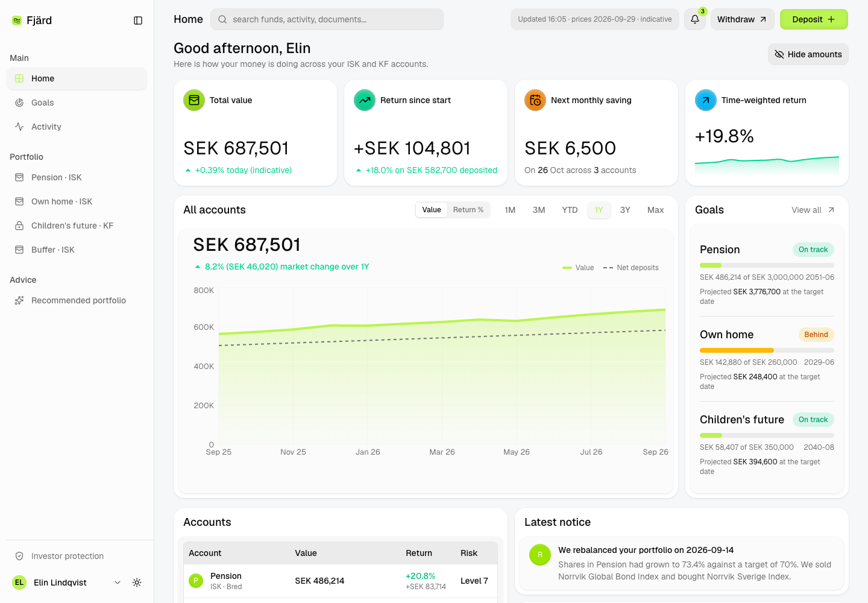The image size is (868, 603).
Task: Open Children's future · KF portfolio
Action: pos(77,226)
